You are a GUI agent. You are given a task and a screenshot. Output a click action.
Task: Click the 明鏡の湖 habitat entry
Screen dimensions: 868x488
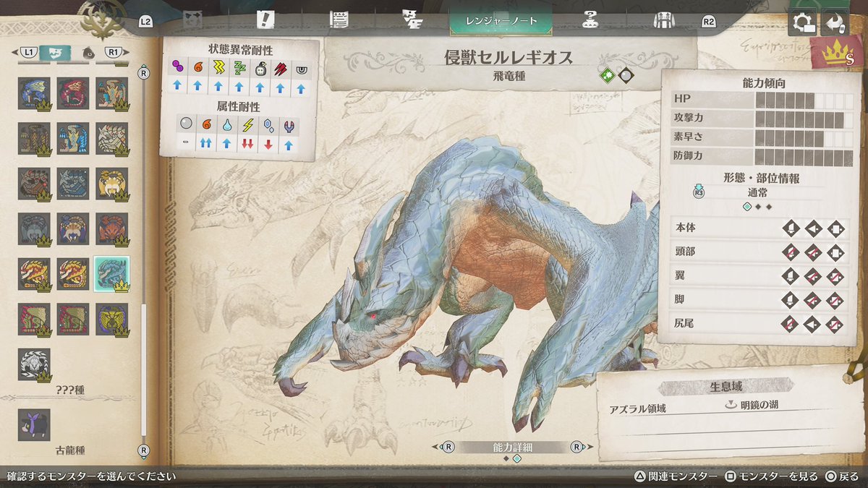pyautogui.click(x=752, y=406)
